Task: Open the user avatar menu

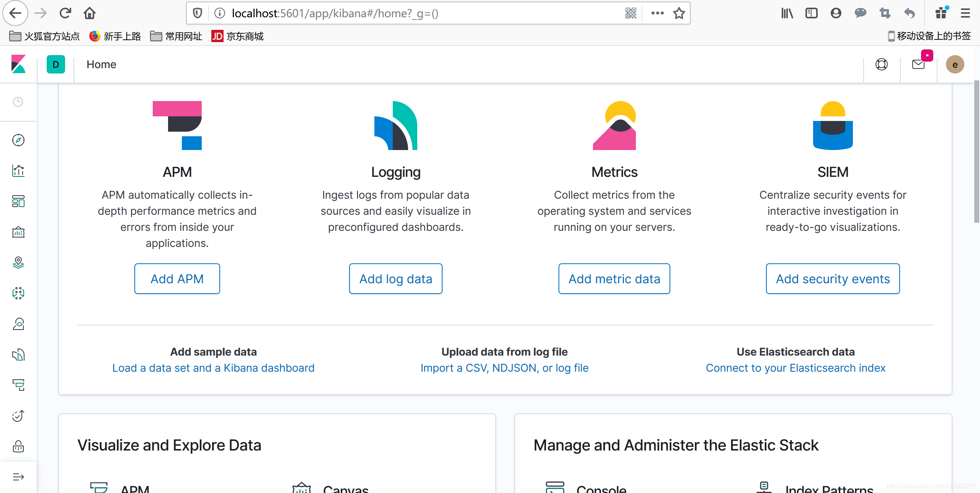Action: pyautogui.click(x=955, y=64)
